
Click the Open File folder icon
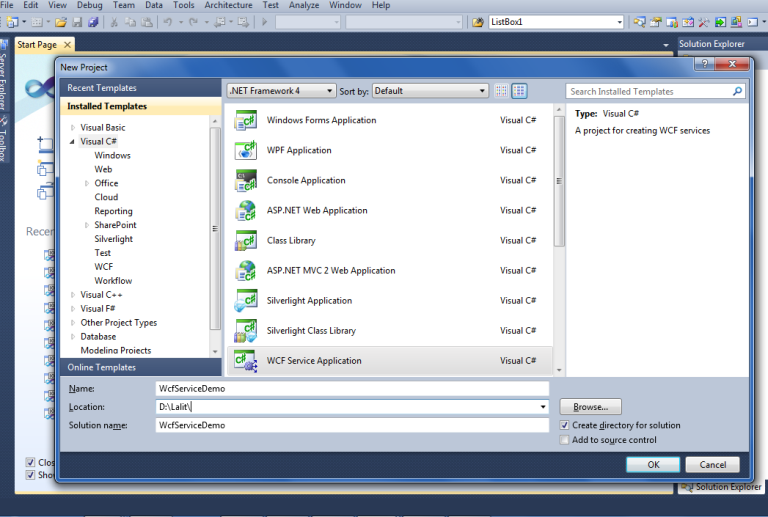point(61,22)
